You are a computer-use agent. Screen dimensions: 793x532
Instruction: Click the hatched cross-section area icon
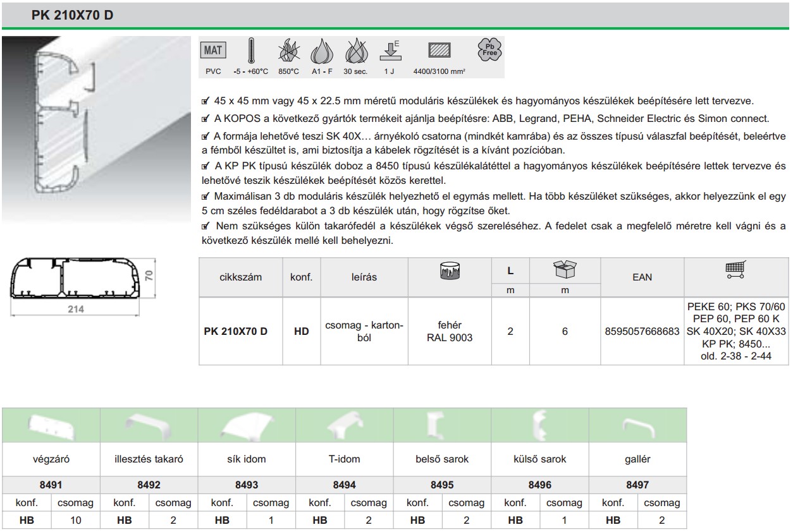pyautogui.click(x=438, y=51)
